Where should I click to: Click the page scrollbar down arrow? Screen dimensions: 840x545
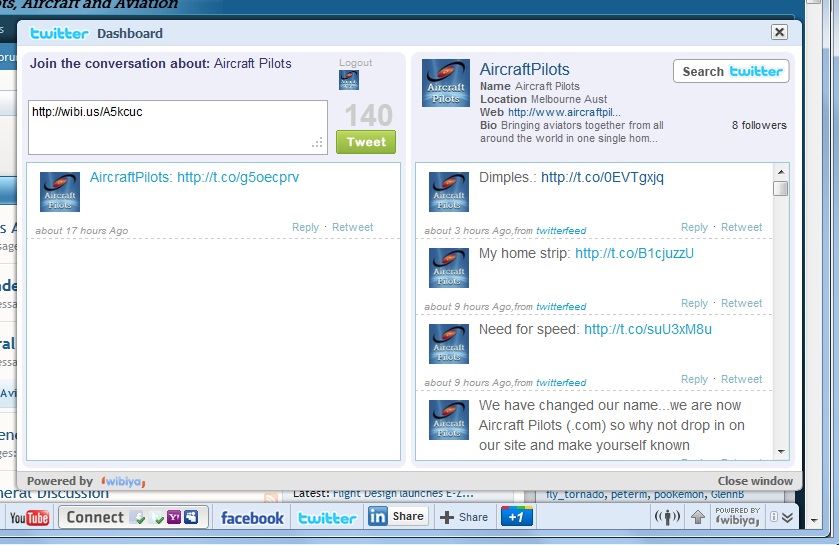pyautogui.click(x=814, y=520)
